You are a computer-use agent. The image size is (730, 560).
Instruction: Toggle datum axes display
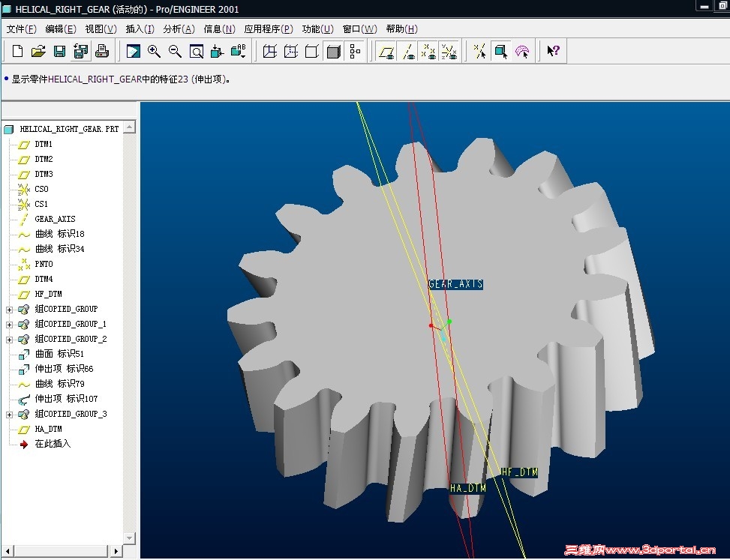pos(408,52)
